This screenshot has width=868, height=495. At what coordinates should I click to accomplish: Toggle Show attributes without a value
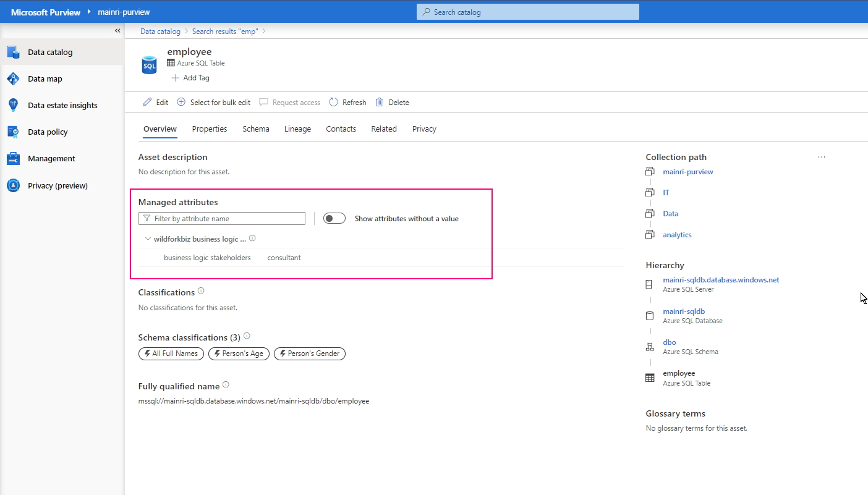click(x=334, y=219)
